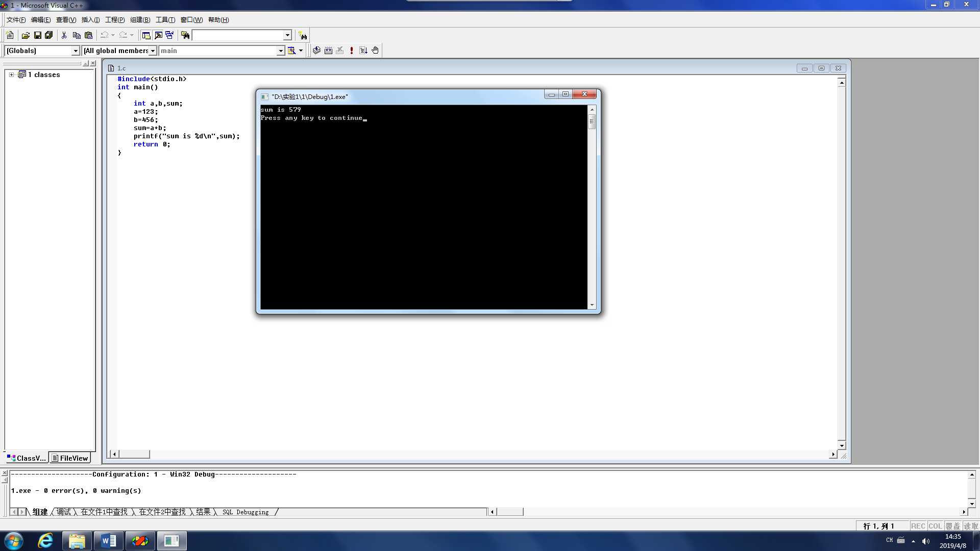Copy selection toolbar icon

(77, 35)
